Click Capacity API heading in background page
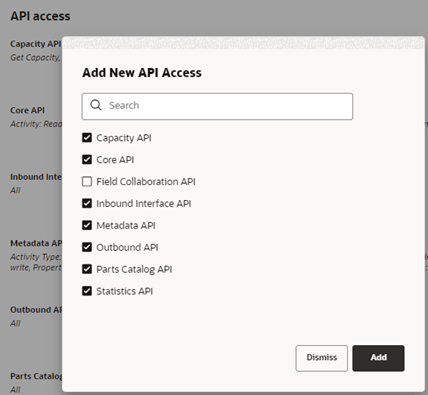 35,44
